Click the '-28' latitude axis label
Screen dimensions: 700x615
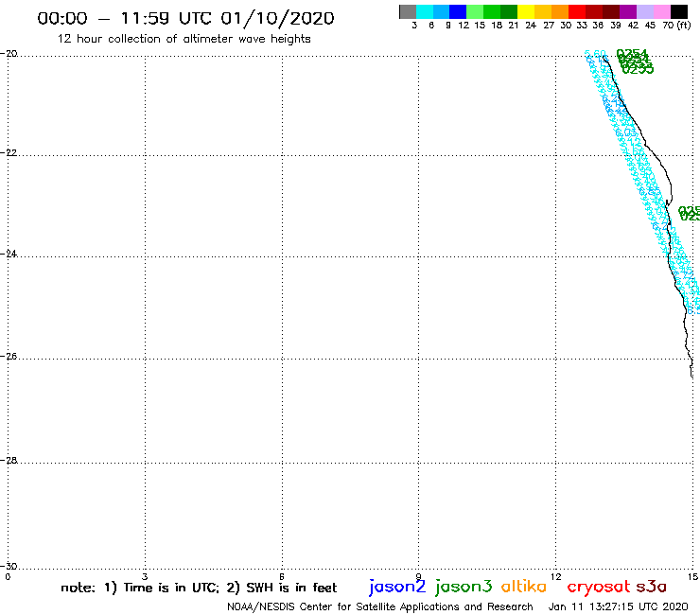(9, 460)
